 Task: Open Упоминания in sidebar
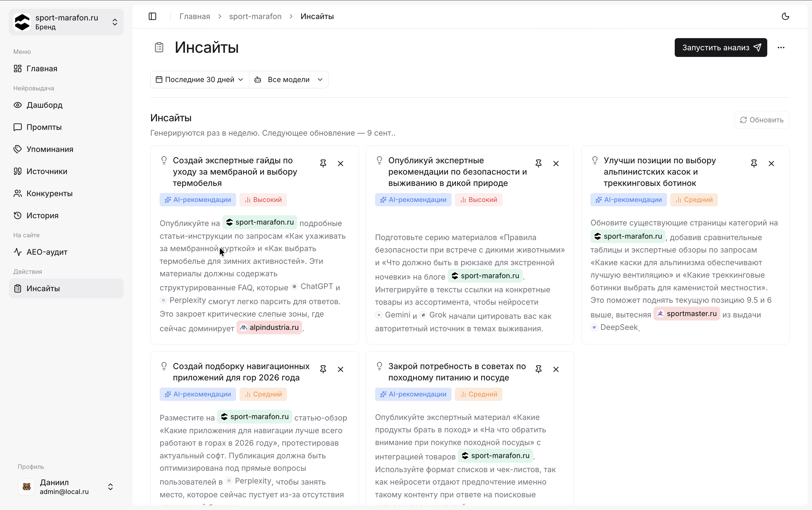click(x=66, y=149)
